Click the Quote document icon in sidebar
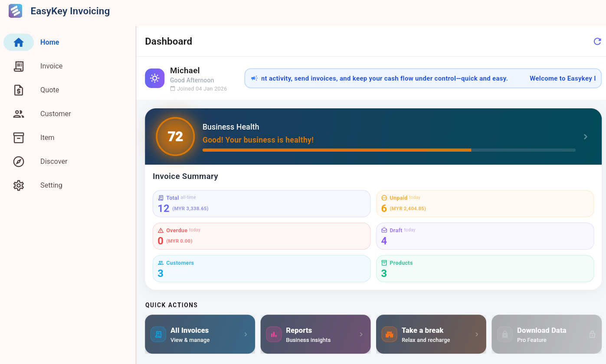Viewport: 606px width, 364px height. click(19, 90)
